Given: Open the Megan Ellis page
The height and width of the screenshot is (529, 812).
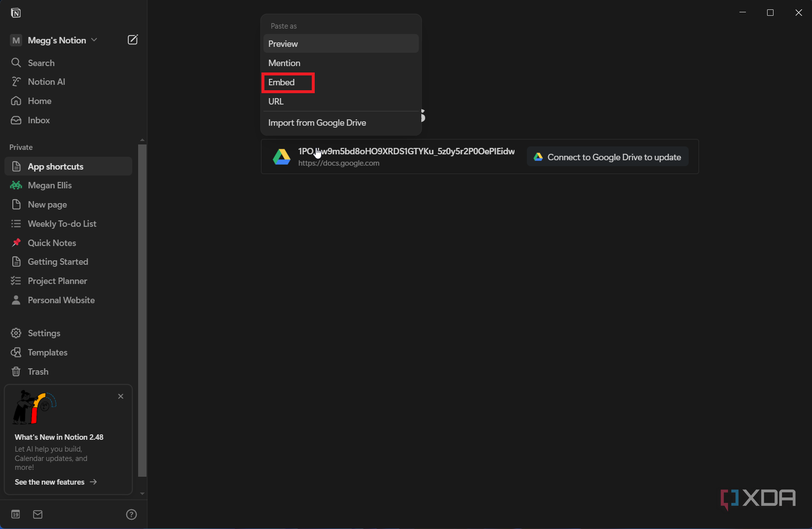Looking at the screenshot, I should (69, 185).
